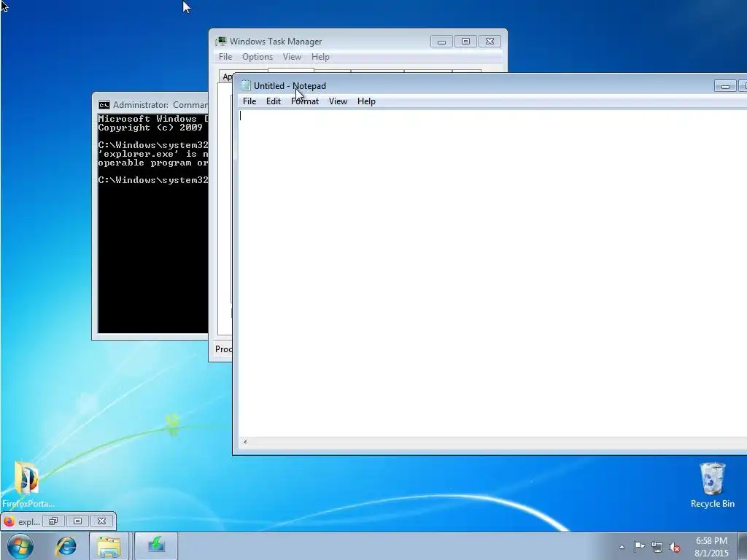Open the Action Center flag icon
This screenshot has height=560, width=747.
(x=639, y=547)
